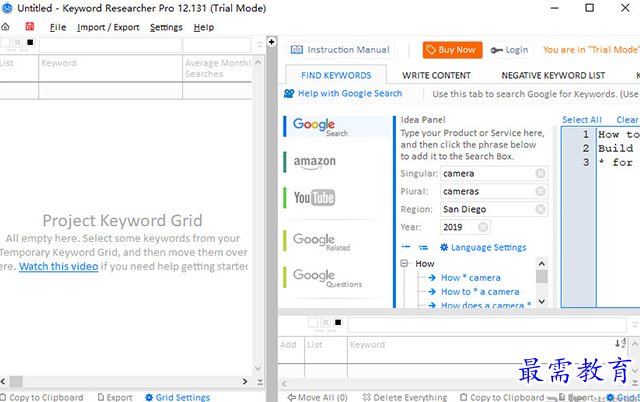Clear the Year field with its X icon
Screen dimensions: 640x402
click(x=483, y=227)
